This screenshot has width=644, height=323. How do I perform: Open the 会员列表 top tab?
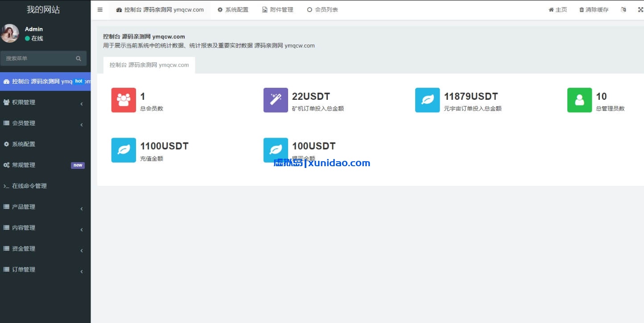322,10
